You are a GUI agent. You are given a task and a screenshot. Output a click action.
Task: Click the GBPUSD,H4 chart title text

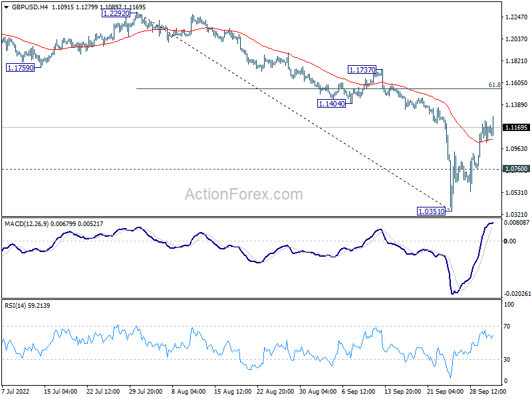(30, 7)
